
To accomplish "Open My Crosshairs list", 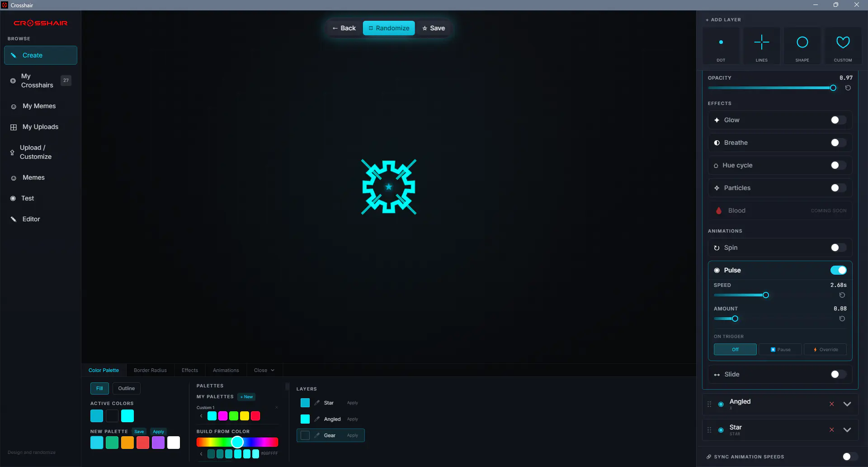I will click(x=41, y=81).
